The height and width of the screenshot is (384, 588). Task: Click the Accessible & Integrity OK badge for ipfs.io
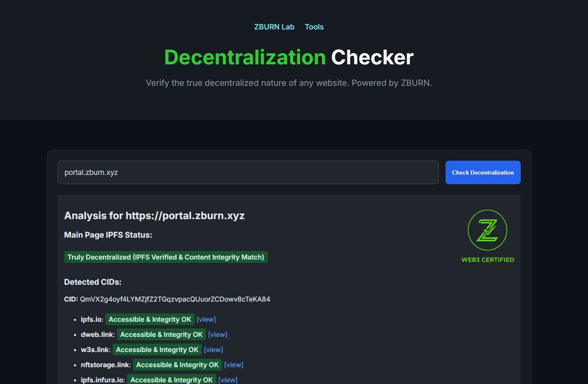(x=150, y=319)
